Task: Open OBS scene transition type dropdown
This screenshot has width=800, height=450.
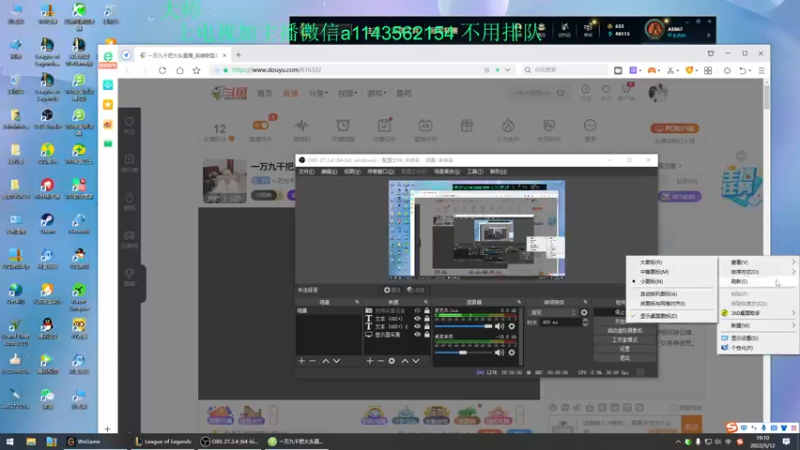Action: (x=554, y=312)
